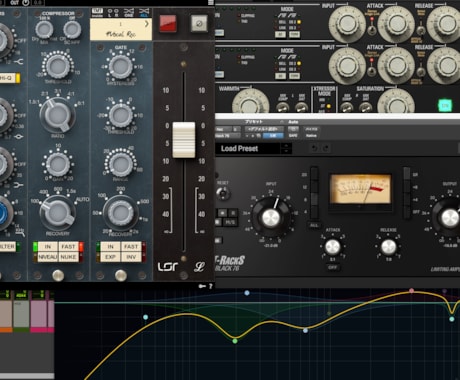Click the Black 76 ATTACK knob
The image size is (460, 380).
pos(332,247)
